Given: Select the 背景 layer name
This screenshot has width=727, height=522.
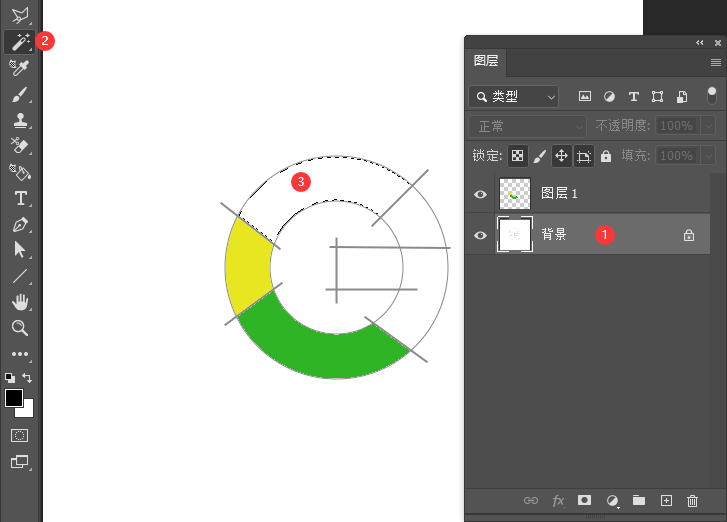Looking at the screenshot, I should click(x=554, y=234).
